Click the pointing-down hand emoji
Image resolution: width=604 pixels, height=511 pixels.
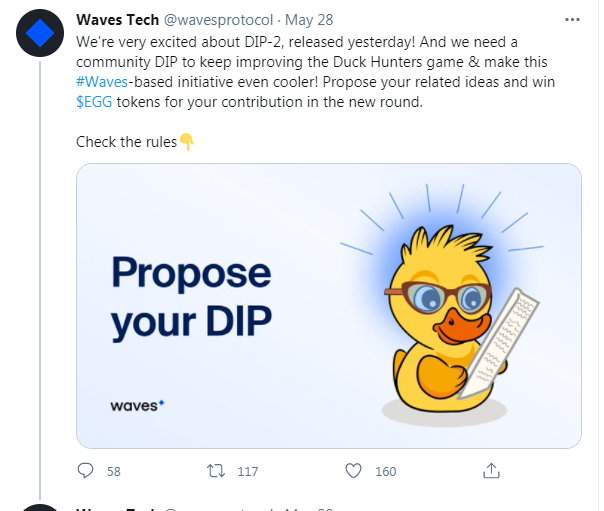(x=186, y=142)
